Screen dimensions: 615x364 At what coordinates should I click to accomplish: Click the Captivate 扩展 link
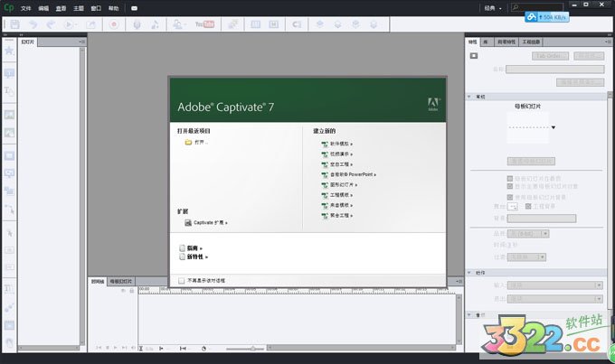coord(209,222)
